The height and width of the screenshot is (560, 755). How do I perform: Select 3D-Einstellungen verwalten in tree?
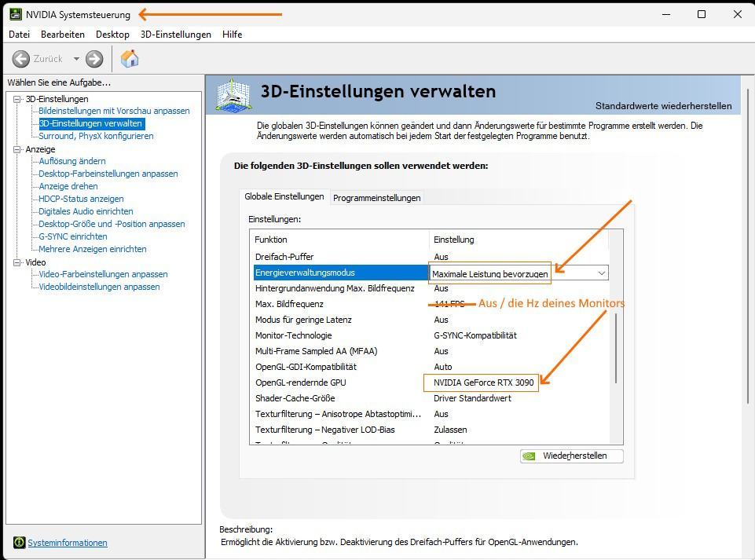(90, 123)
